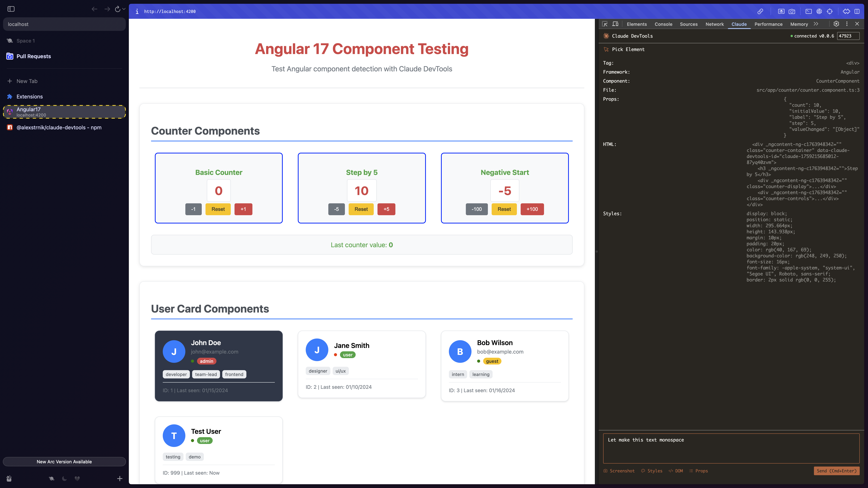Switch to the Console tab
This screenshot has height=488, width=868.
[x=663, y=24]
